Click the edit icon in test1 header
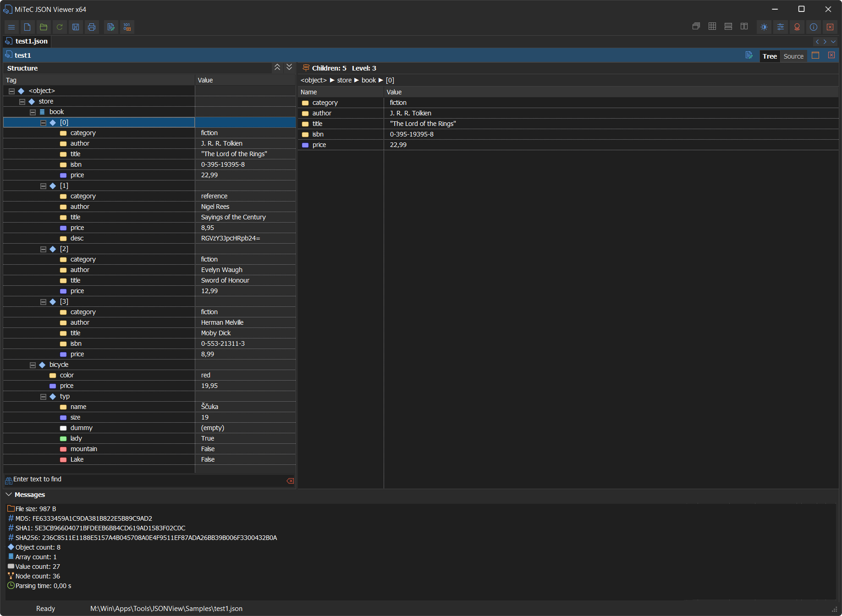The height and width of the screenshot is (616, 842). click(x=749, y=55)
